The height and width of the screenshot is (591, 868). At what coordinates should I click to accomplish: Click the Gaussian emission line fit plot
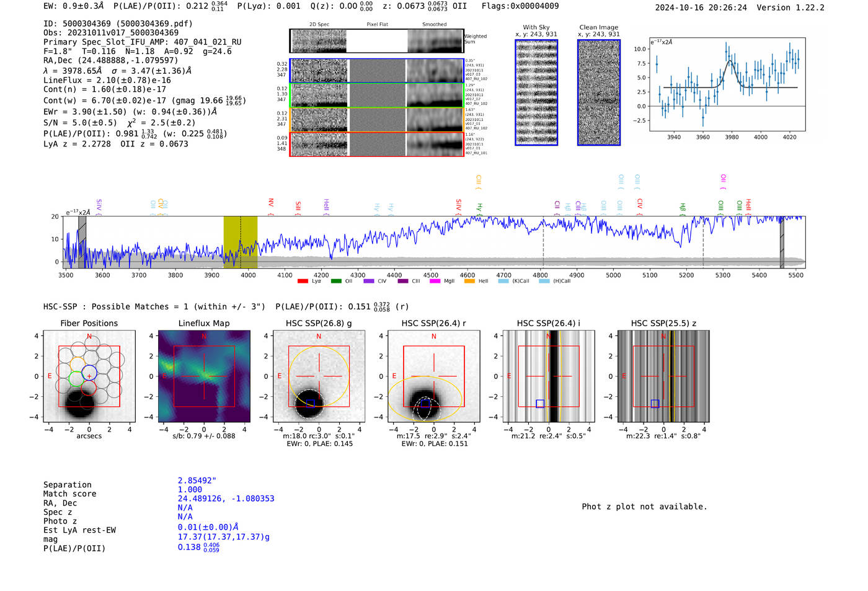[727, 84]
